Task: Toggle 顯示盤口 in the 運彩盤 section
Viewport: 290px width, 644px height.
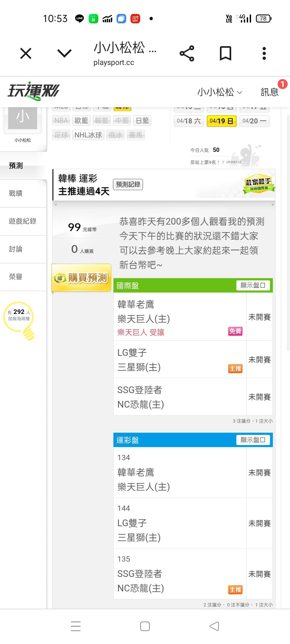Action: coord(253,440)
